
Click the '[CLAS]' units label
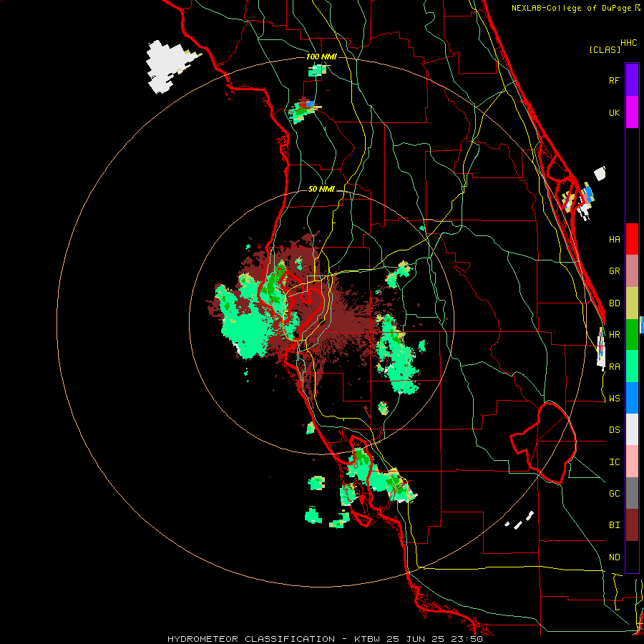click(605, 49)
